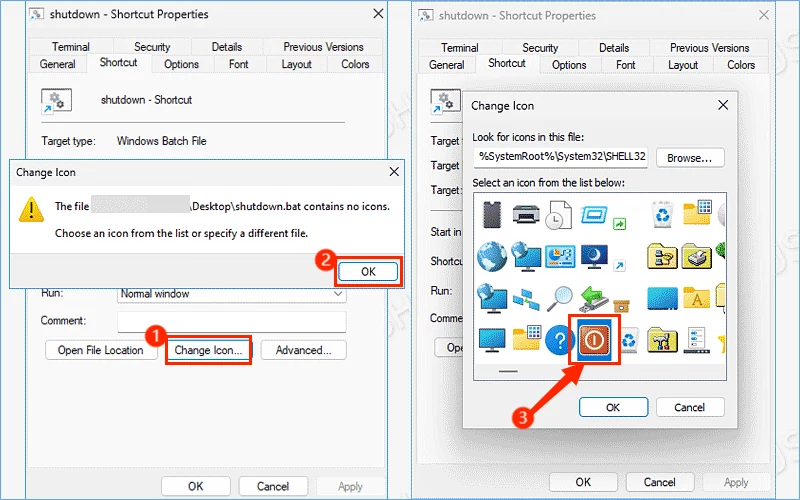Click the Change Icon... button
800x500 pixels.
pyautogui.click(x=208, y=350)
